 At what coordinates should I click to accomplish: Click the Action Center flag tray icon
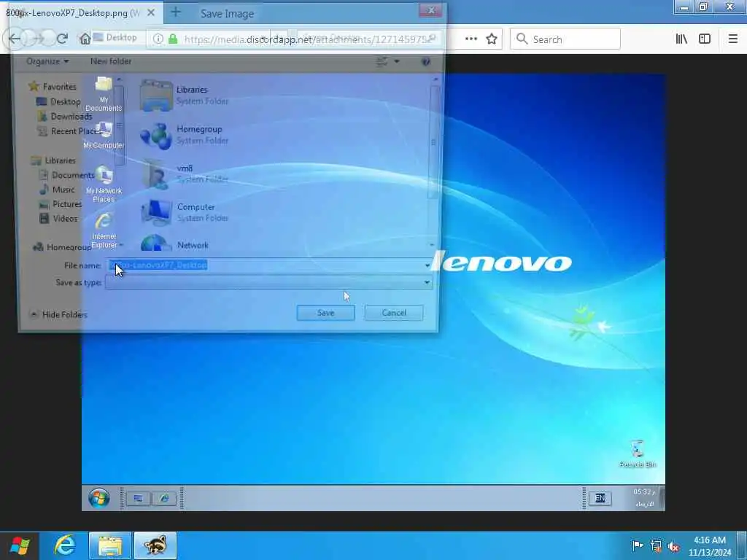pyautogui.click(x=638, y=545)
